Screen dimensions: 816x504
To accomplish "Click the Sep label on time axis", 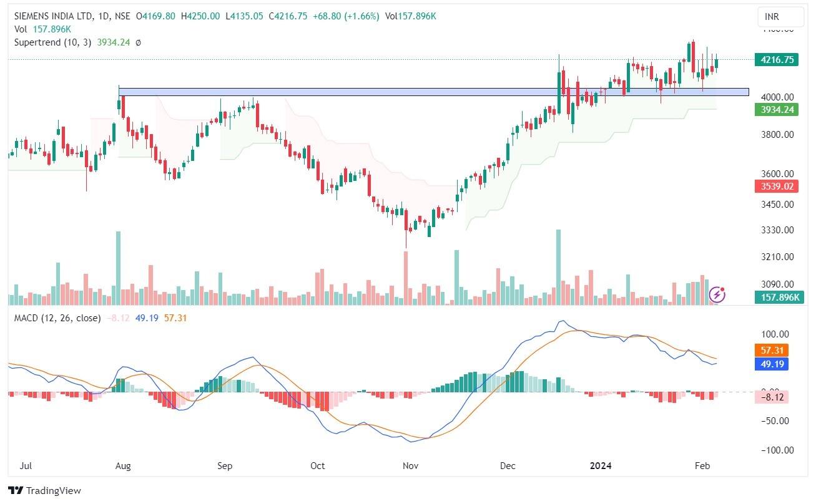I will (225, 466).
